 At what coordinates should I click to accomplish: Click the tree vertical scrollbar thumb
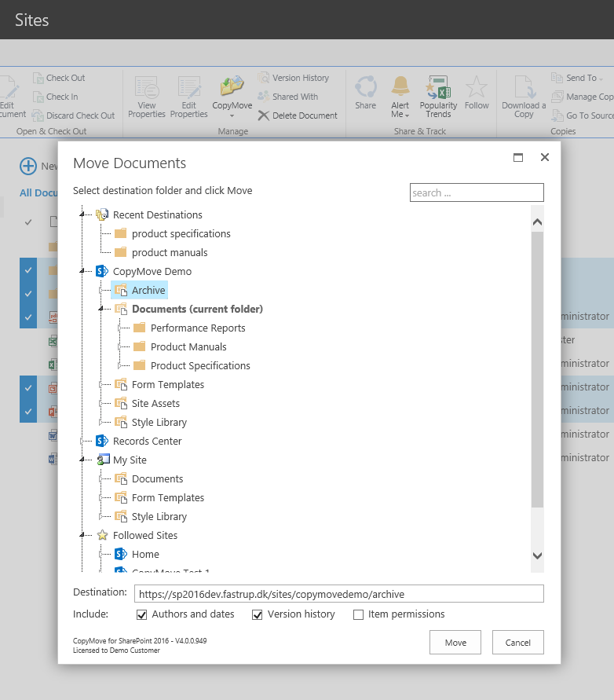point(537,369)
